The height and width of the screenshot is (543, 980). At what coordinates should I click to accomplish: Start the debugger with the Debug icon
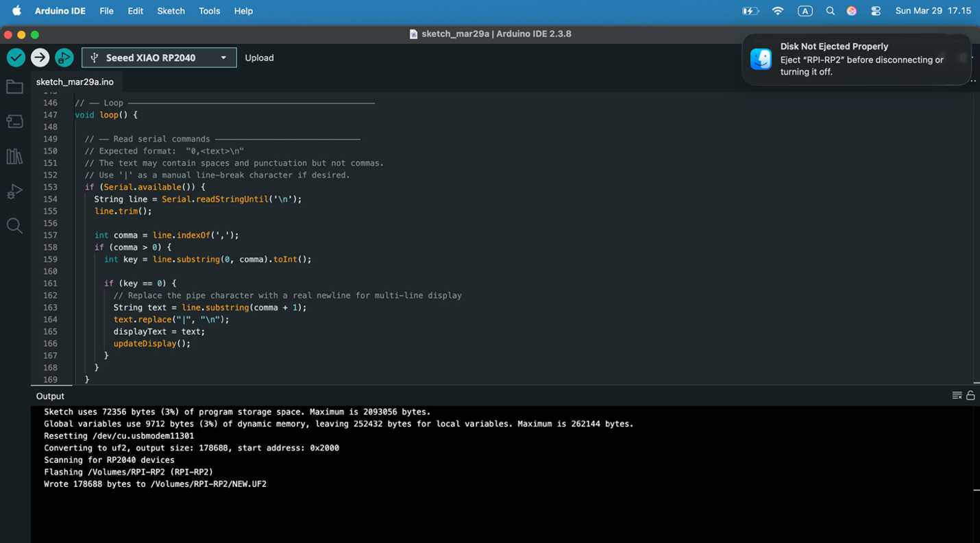[64, 58]
